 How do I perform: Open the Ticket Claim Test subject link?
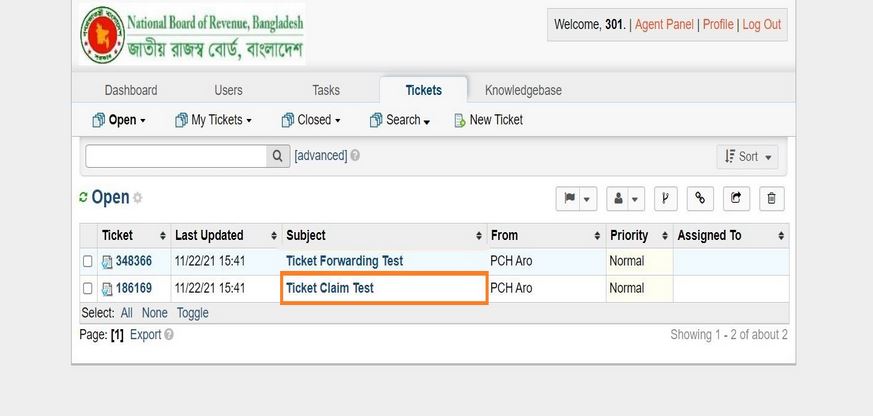330,288
